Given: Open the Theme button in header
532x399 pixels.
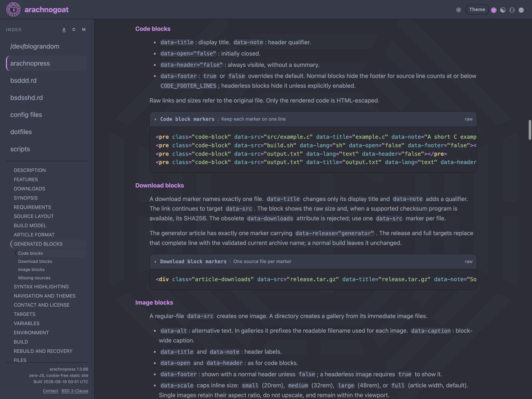Looking at the screenshot, I should coord(477,10).
